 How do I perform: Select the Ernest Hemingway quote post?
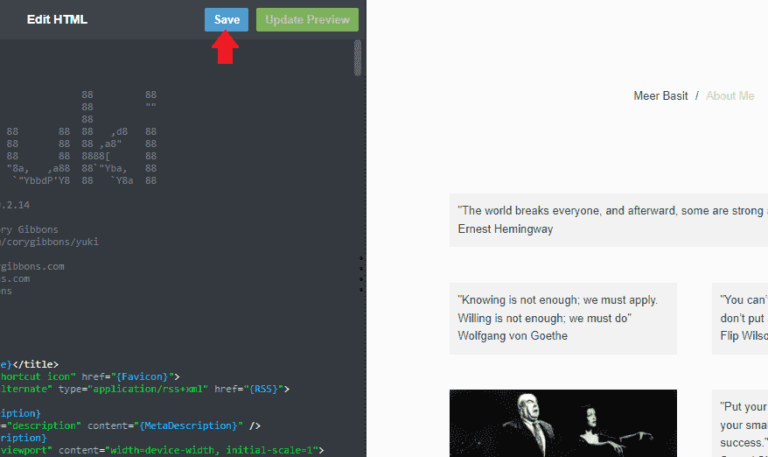[x=609, y=220]
